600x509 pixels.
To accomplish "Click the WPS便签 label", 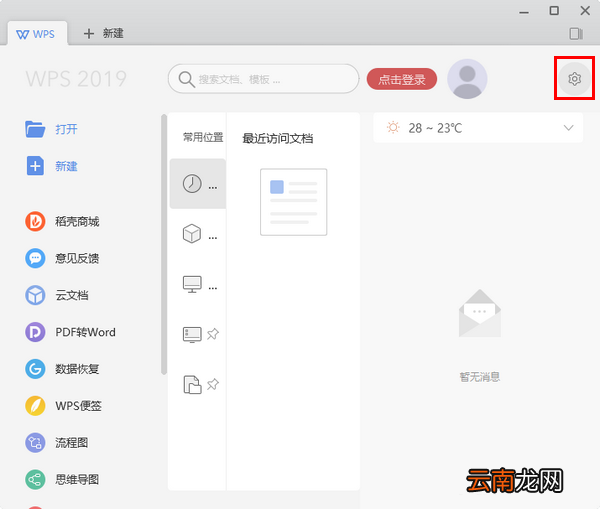I will (78, 406).
